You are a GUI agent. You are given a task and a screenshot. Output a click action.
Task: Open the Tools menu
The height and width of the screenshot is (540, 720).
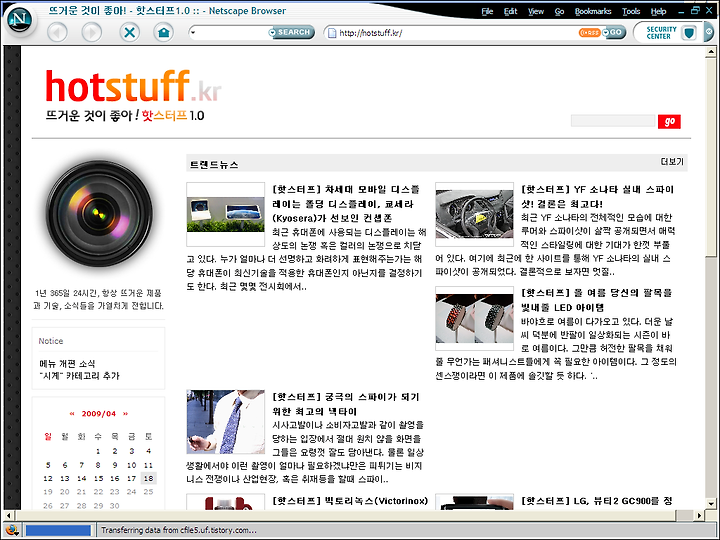(631, 11)
